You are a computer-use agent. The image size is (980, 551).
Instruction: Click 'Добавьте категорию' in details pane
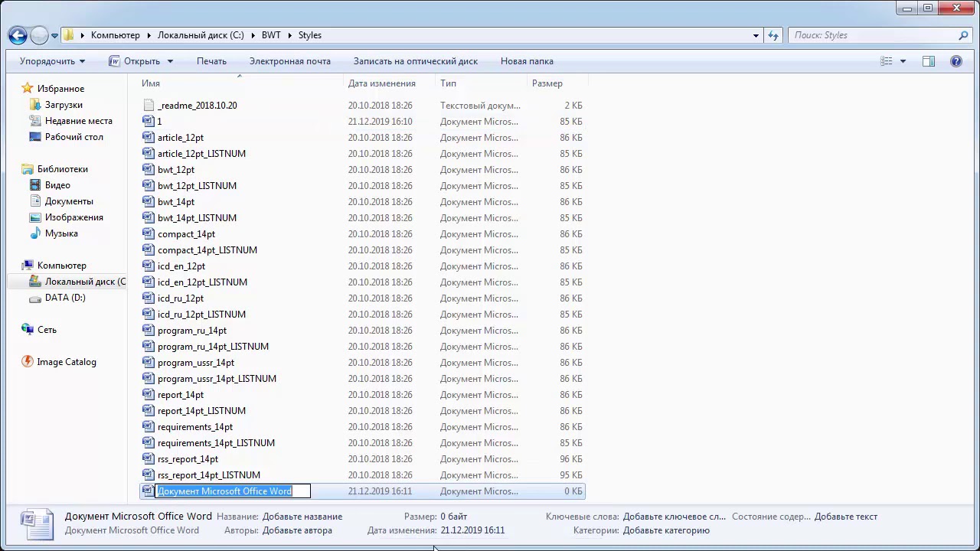[x=666, y=530]
